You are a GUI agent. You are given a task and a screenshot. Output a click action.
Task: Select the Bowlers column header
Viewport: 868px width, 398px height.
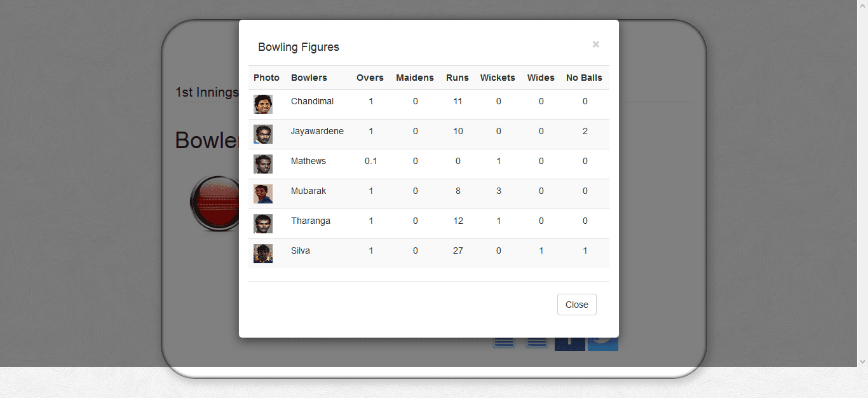(x=309, y=78)
